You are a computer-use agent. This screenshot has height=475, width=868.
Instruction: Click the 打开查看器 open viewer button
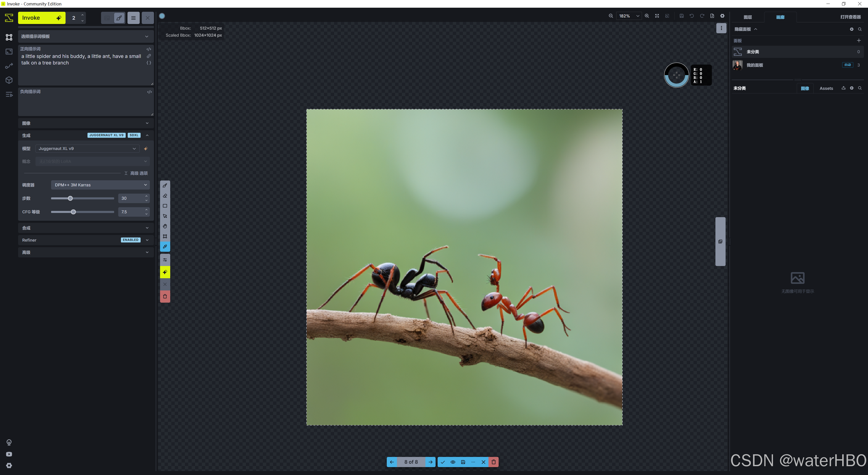click(x=850, y=17)
